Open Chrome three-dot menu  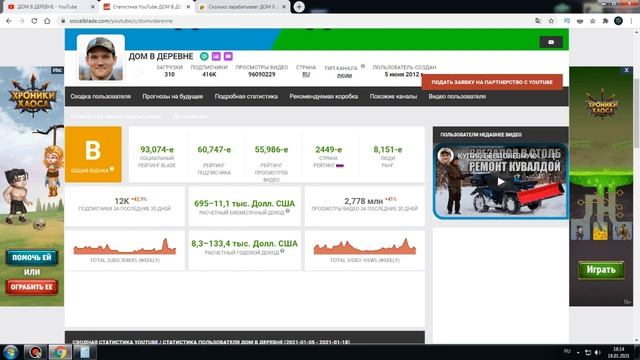[x=631, y=21]
